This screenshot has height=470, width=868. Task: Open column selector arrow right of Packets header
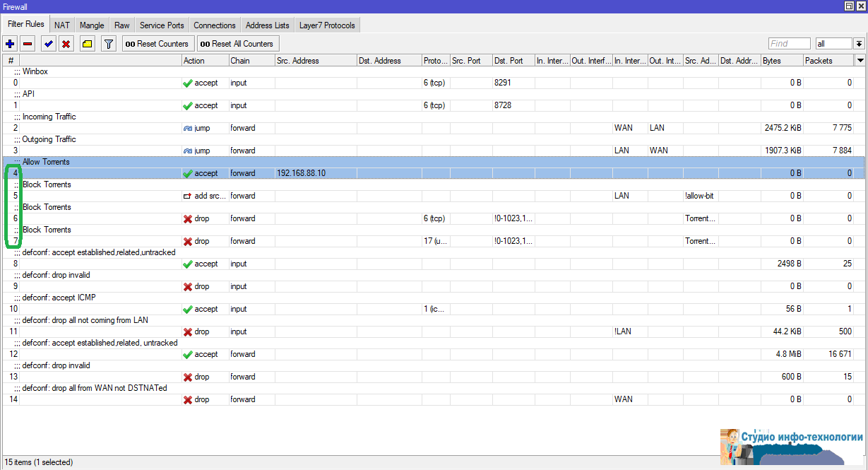[x=860, y=61]
